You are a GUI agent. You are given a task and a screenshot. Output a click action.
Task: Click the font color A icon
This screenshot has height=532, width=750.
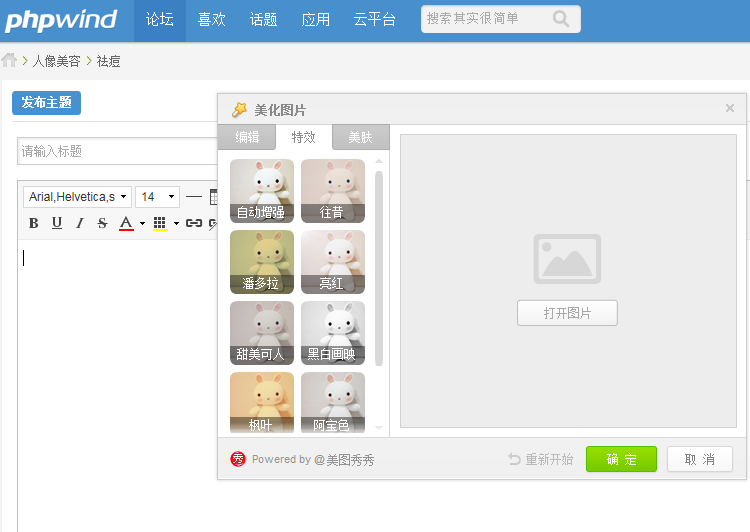pos(126,223)
